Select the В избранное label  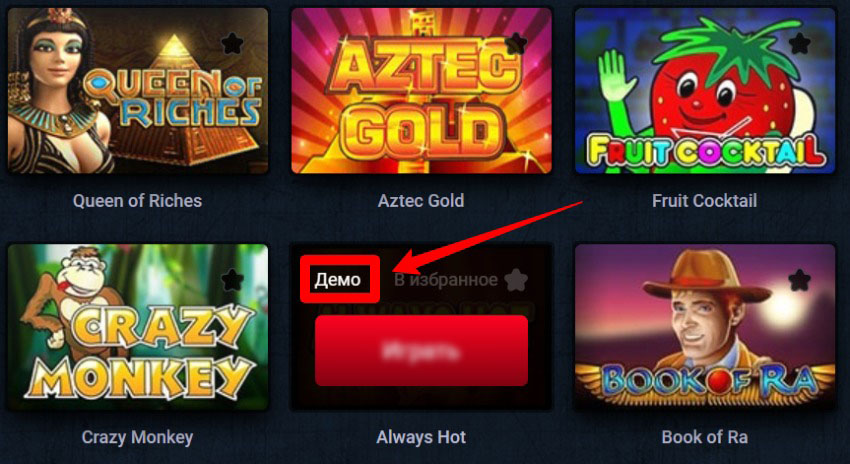[446, 280]
